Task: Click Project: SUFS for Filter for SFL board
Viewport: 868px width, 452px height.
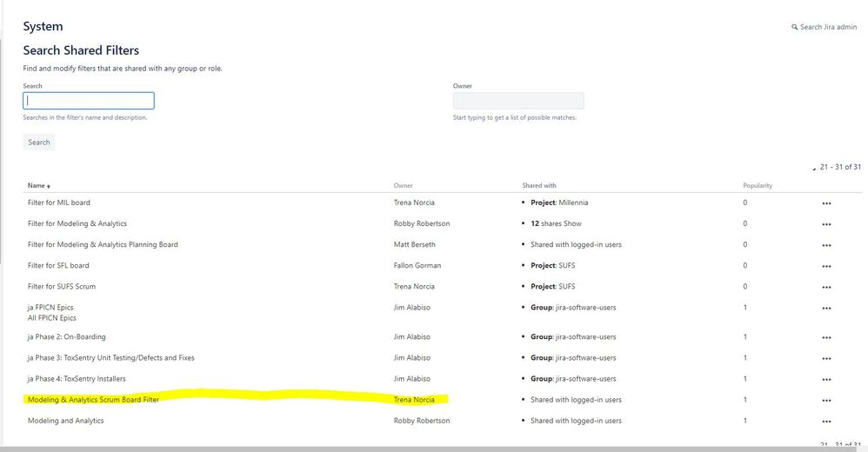Action: click(x=552, y=266)
